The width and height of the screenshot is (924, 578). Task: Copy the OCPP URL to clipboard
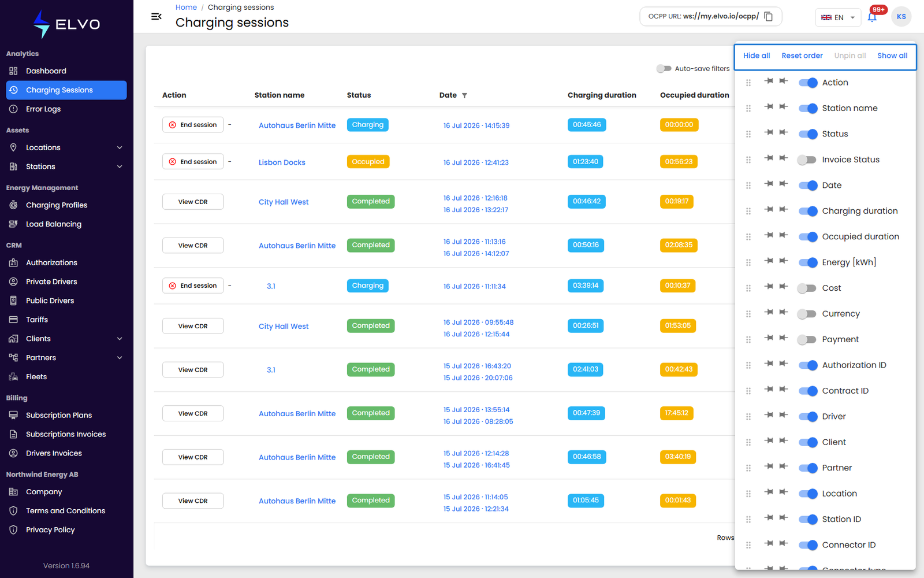click(768, 17)
